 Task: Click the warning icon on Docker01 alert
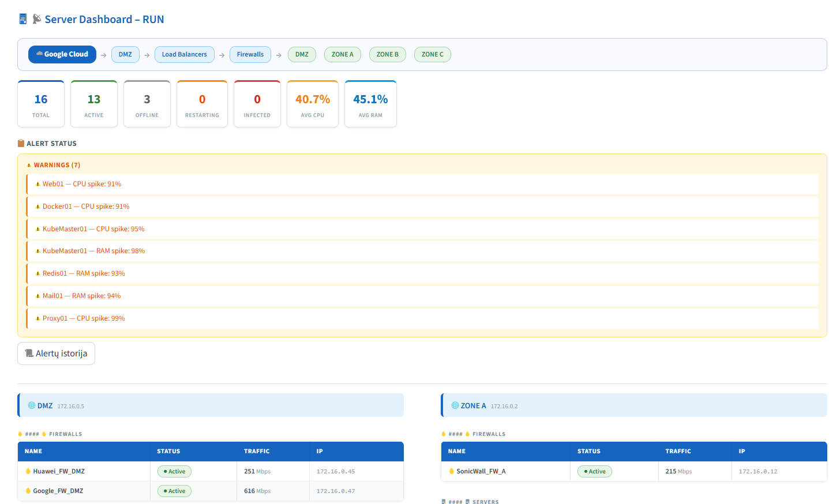[x=38, y=206]
